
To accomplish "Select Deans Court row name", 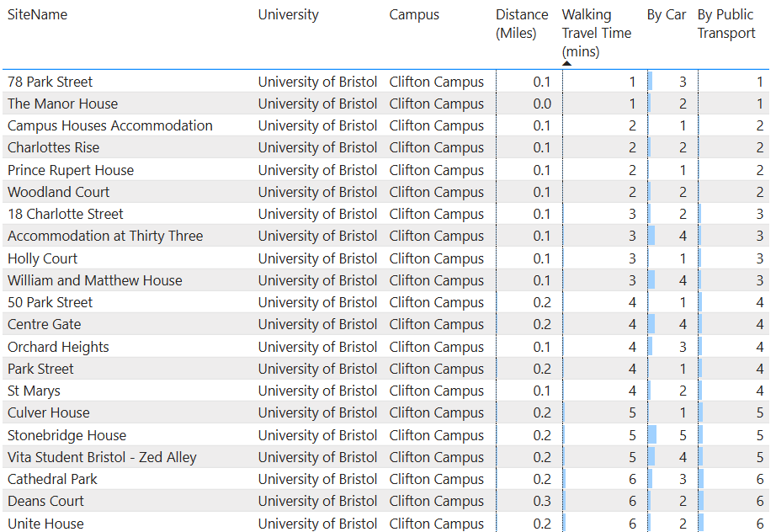I will [45, 501].
